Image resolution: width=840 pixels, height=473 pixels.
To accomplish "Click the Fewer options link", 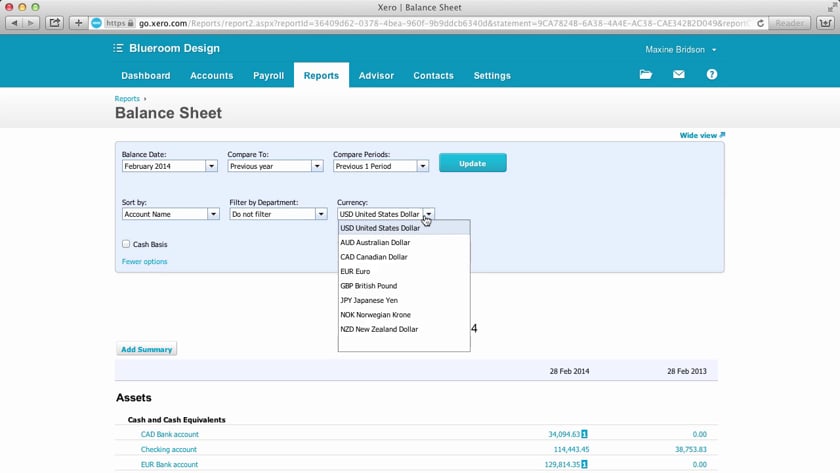I will click(x=144, y=261).
